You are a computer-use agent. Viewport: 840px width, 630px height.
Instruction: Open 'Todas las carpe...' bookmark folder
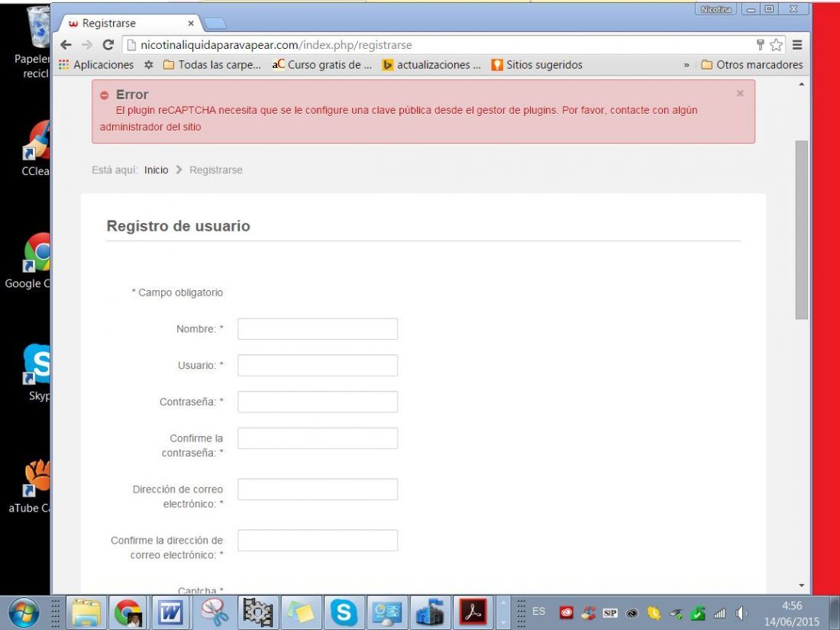point(212,65)
